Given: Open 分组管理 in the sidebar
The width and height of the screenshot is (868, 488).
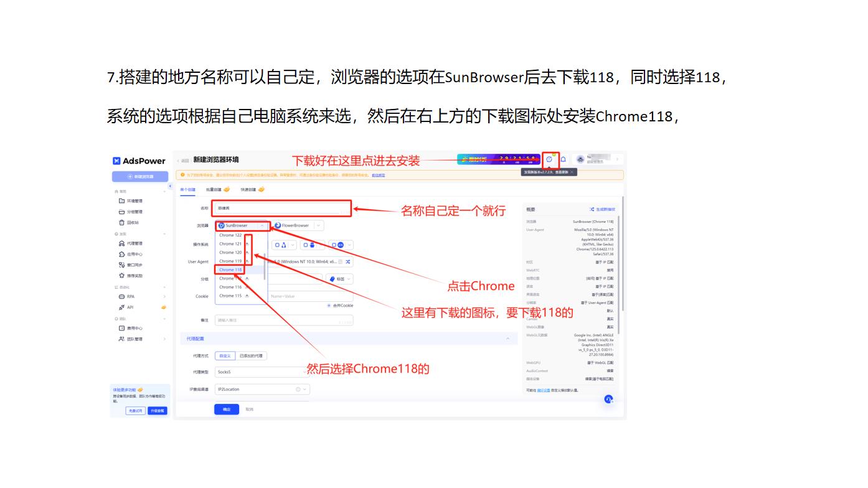Looking at the screenshot, I should [131, 212].
